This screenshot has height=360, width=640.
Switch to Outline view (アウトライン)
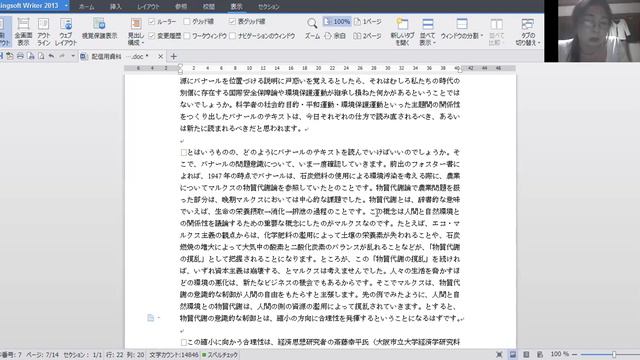(x=43, y=31)
